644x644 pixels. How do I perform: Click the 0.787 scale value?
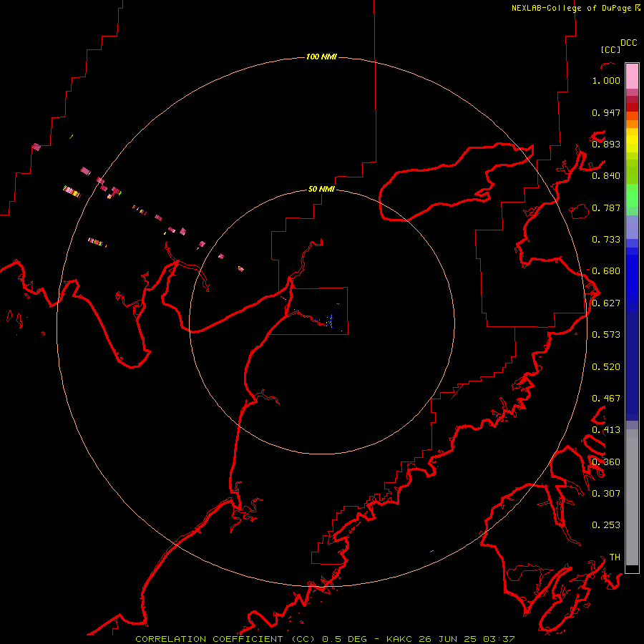click(606, 208)
